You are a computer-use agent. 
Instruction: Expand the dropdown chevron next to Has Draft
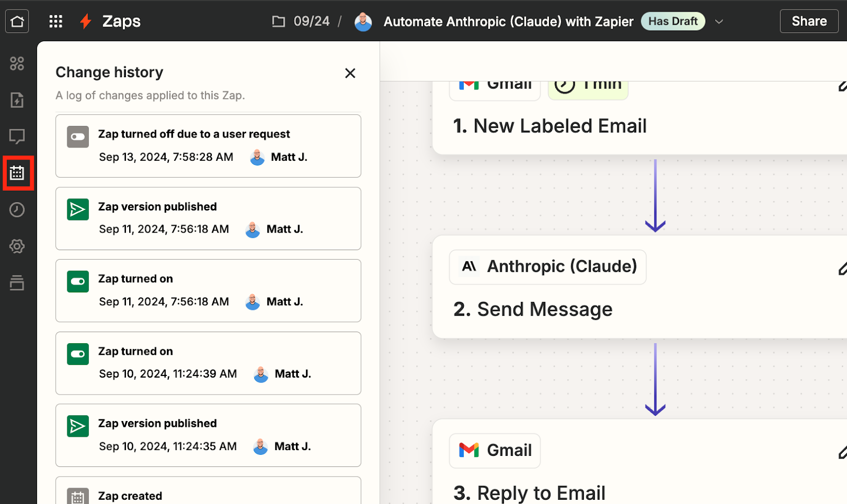point(719,22)
